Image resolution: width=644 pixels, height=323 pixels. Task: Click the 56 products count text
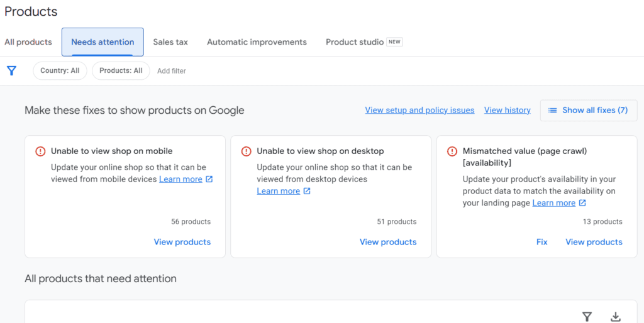191,222
